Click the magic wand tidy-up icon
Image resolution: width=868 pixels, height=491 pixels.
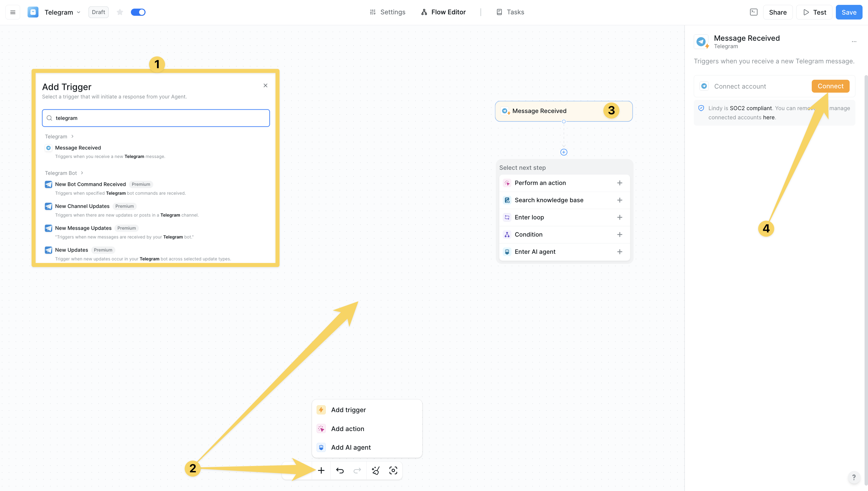(x=375, y=470)
